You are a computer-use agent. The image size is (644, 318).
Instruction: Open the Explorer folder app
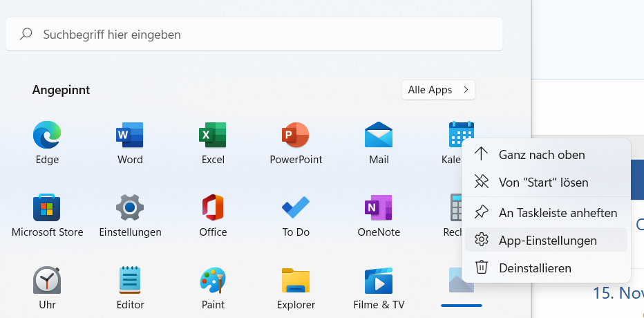coord(296,288)
